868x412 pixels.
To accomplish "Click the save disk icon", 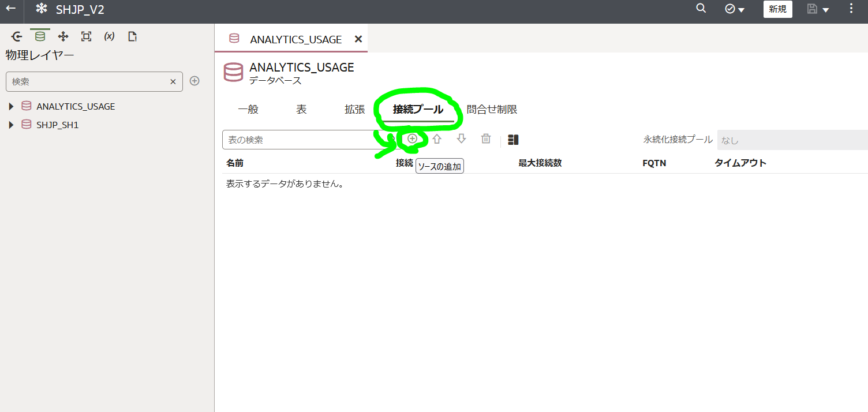I will (x=813, y=9).
